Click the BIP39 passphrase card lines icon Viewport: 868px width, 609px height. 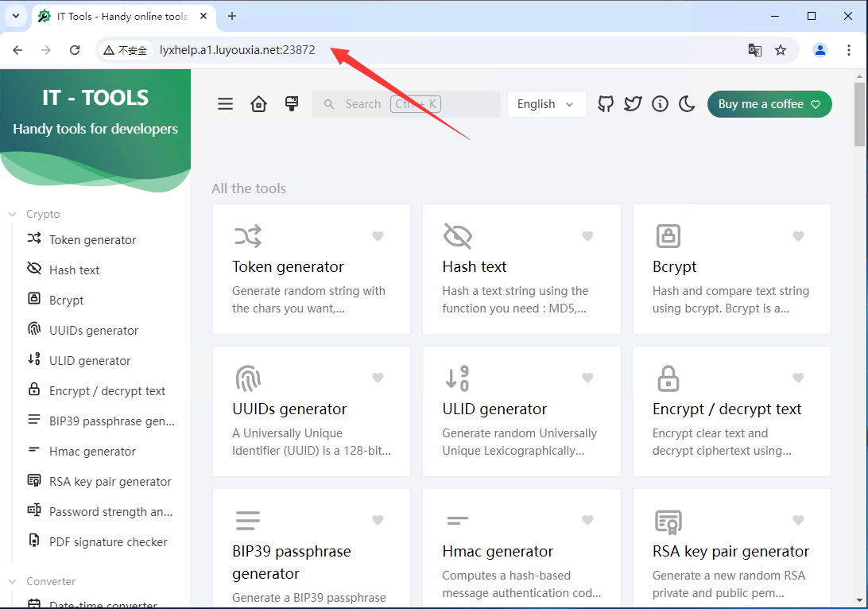click(x=247, y=521)
